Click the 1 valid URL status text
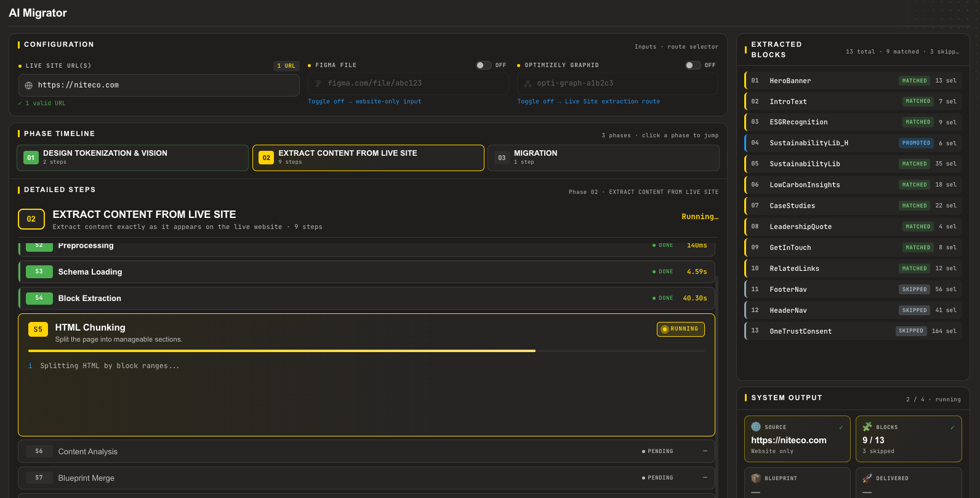The image size is (980, 498). point(42,103)
